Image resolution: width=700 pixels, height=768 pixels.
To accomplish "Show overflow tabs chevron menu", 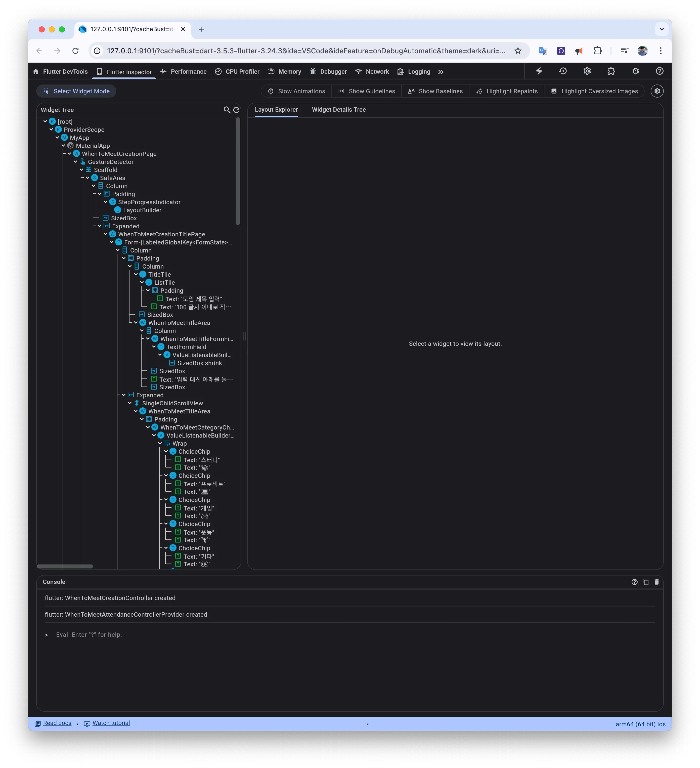I will [441, 72].
